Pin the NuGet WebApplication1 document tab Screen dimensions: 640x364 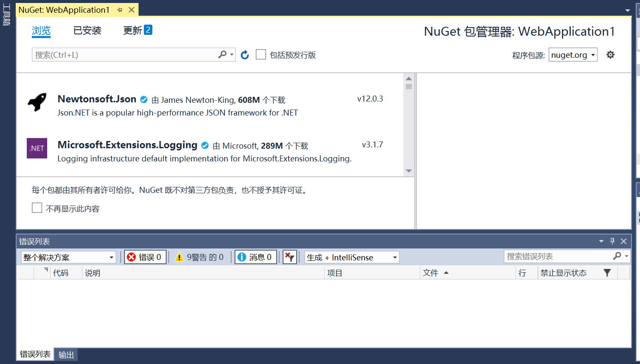click(120, 10)
